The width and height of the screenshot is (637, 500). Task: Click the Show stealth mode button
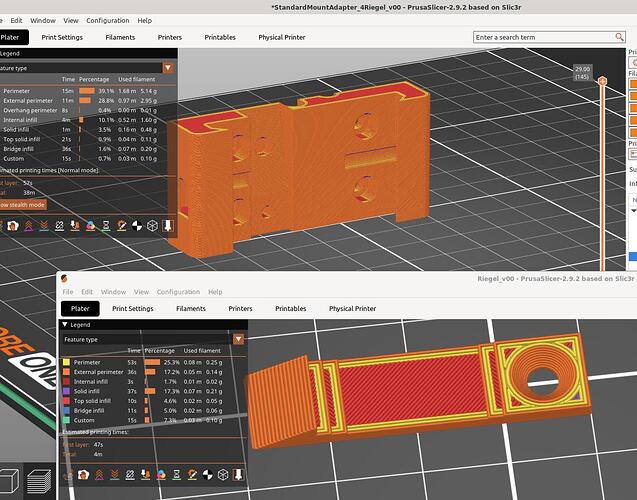point(23,205)
